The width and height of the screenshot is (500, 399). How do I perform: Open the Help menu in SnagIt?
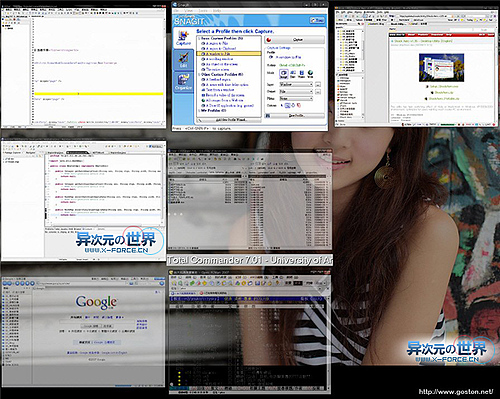click(217, 11)
